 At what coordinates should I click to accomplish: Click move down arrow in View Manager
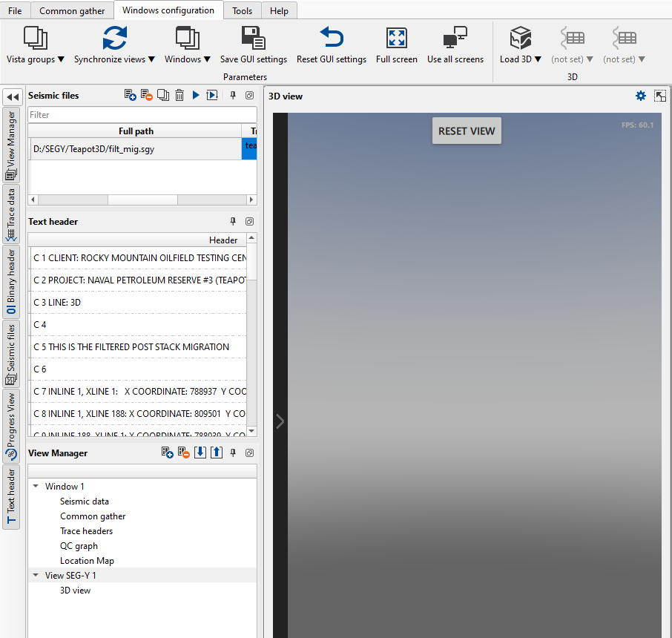pos(200,453)
